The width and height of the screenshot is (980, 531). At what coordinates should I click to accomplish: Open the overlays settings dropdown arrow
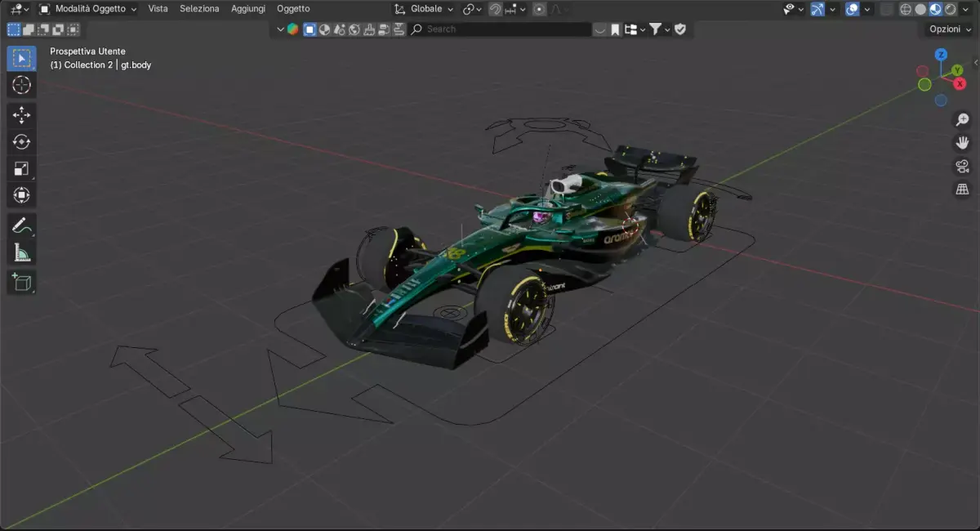(866, 9)
